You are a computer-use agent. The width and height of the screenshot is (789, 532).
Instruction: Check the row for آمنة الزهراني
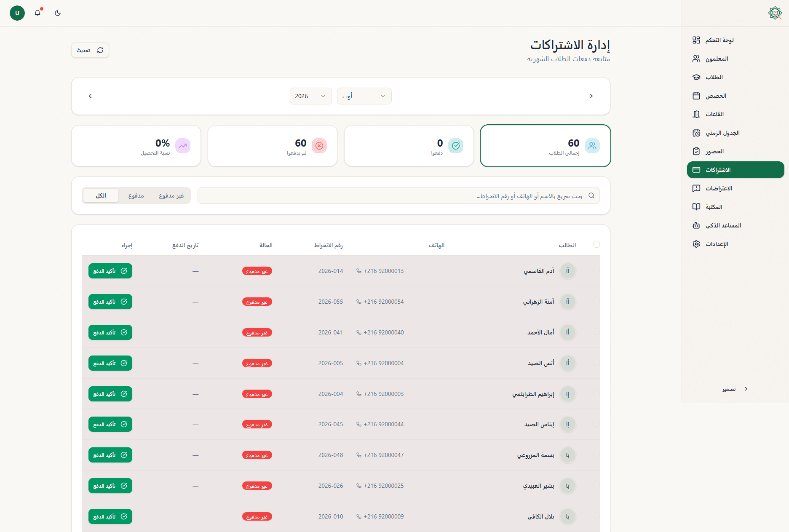(x=596, y=301)
